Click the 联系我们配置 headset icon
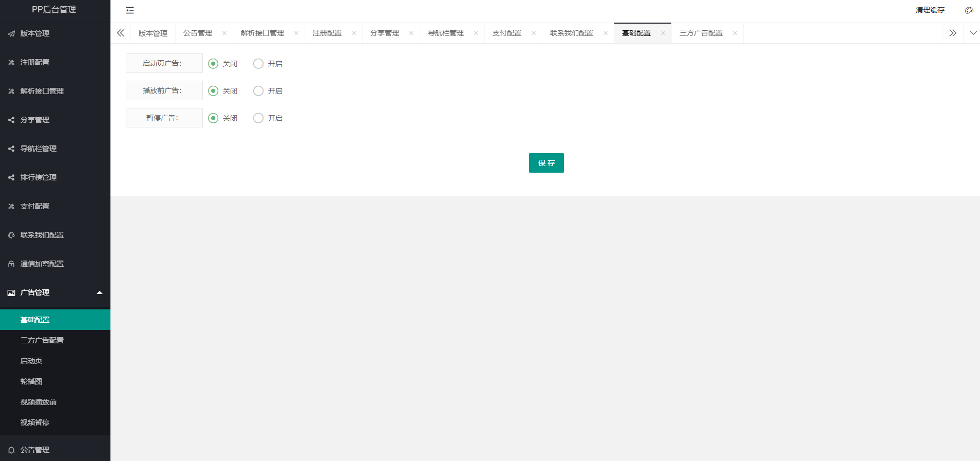This screenshot has height=461, width=980. (x=11, y=235)
